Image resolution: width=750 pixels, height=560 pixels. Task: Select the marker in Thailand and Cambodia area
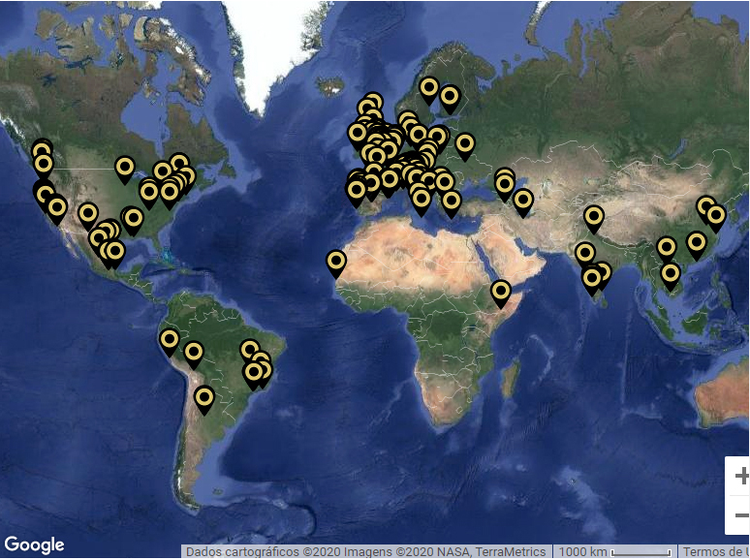click(x=671, y=277)
